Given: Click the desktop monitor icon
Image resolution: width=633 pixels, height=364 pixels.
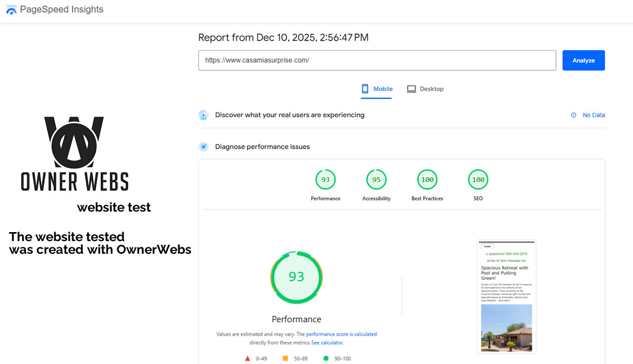Looking at the screenshot, I should pos(411,89).
